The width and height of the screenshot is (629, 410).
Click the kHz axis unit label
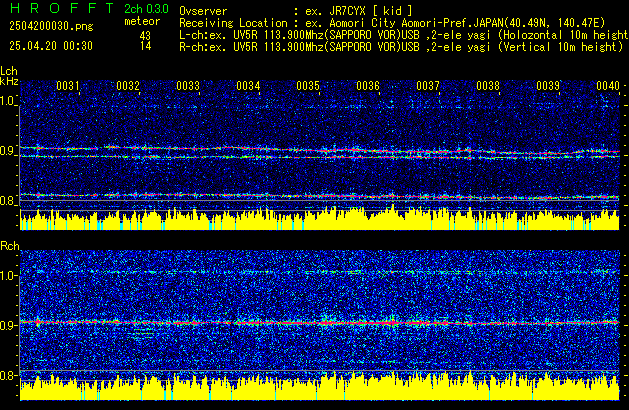coord(9,81)
